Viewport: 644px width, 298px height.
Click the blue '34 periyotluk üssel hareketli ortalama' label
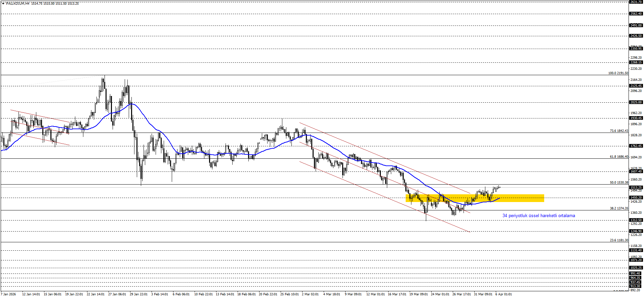click(538, 216)
